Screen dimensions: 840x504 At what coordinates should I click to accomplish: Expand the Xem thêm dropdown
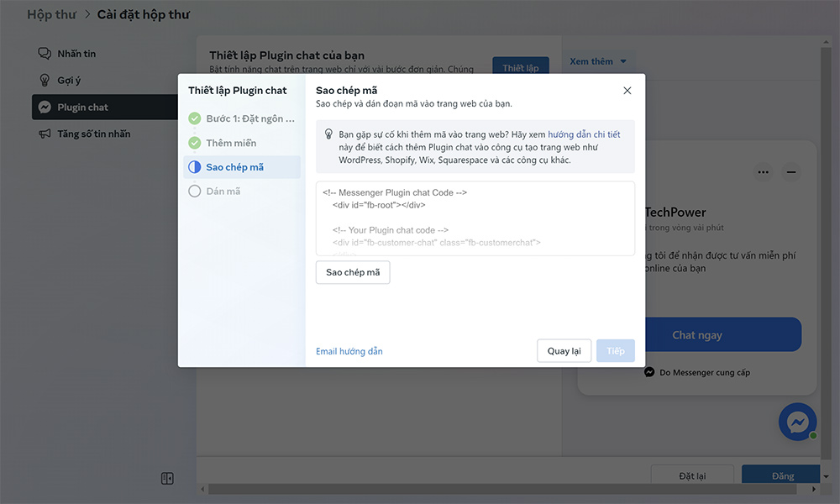(598, 61)
